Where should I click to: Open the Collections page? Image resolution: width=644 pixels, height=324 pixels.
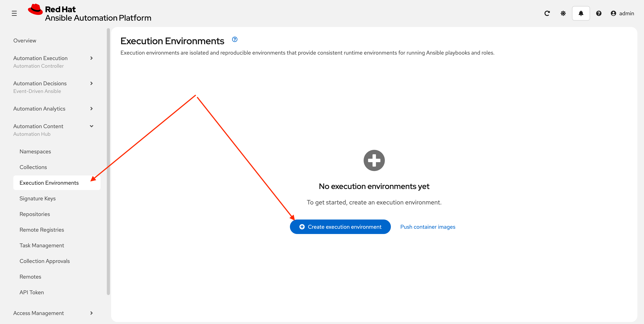coord(33,167)
